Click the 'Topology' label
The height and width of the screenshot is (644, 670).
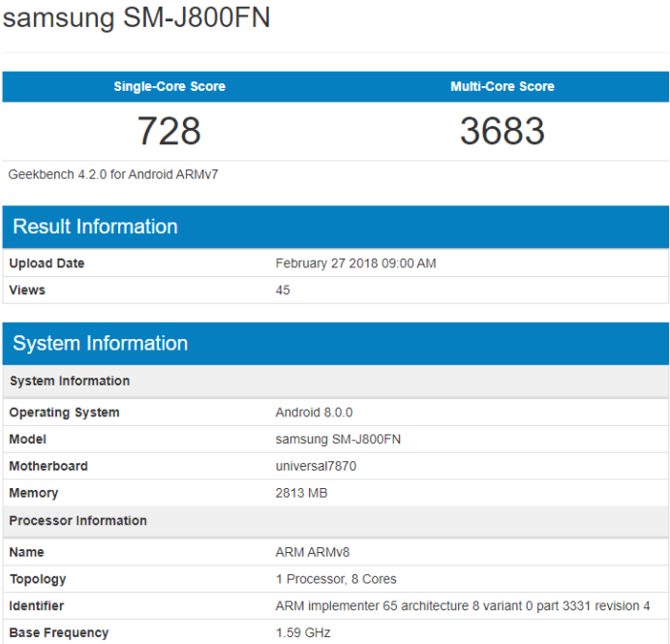pyautogui.click(x=38, y=579)
